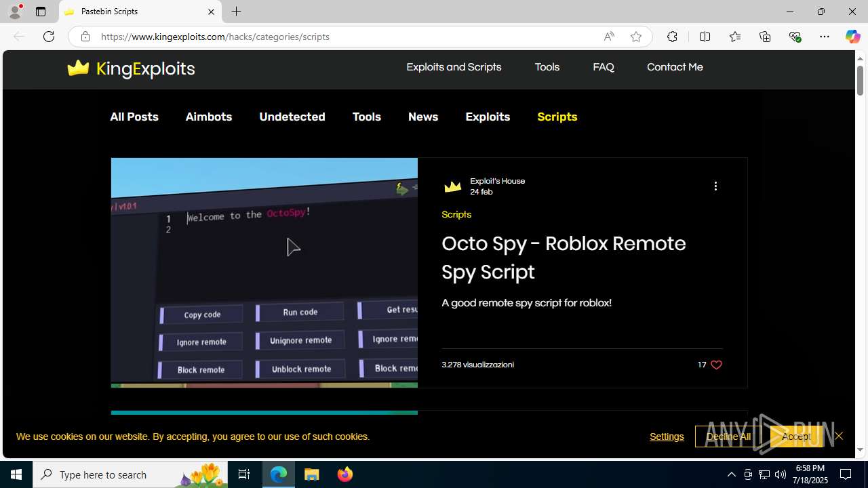Close the Pastebin Scripts tab
Image resolution: width=868 pixels, height=488 pixels.
[x=211, y=12]
